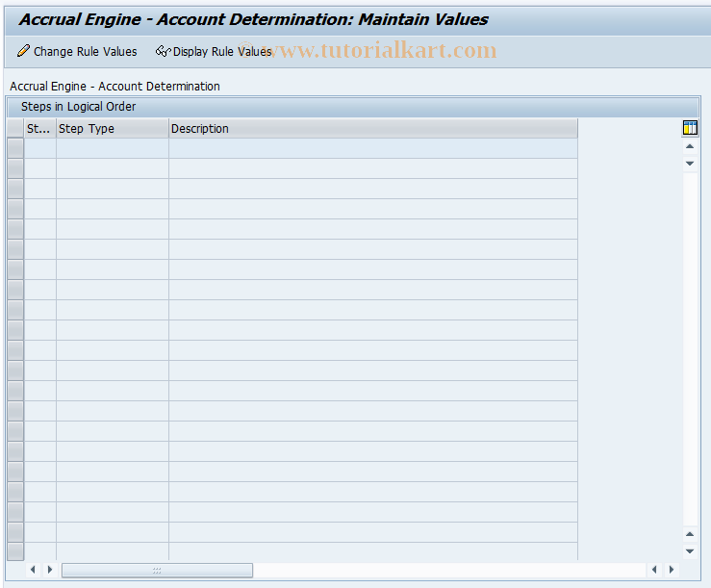This screenshot has width=711, height=588.
Task: Click the up arrow near the bottom of the vertical scrollbar
Action: pos(690,534)
